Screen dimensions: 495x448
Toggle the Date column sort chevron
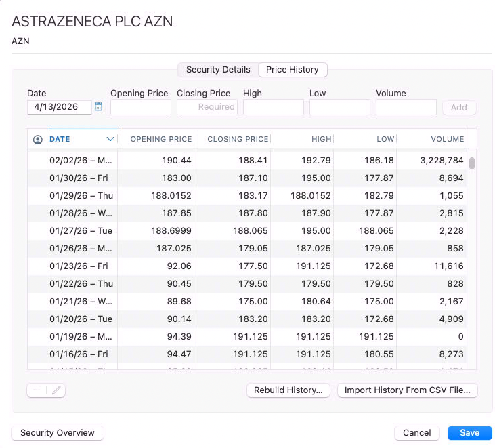110,139
